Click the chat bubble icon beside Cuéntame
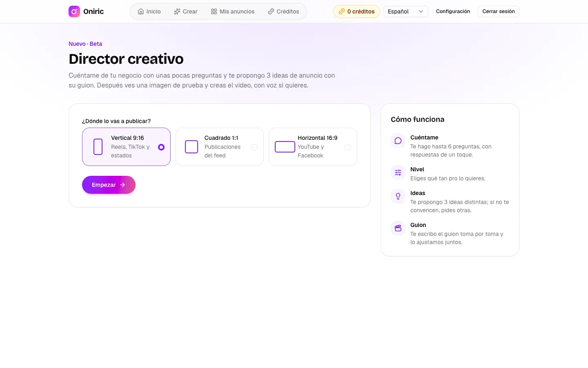This screenshot has height=368, width=588. (x=398, y=141)
